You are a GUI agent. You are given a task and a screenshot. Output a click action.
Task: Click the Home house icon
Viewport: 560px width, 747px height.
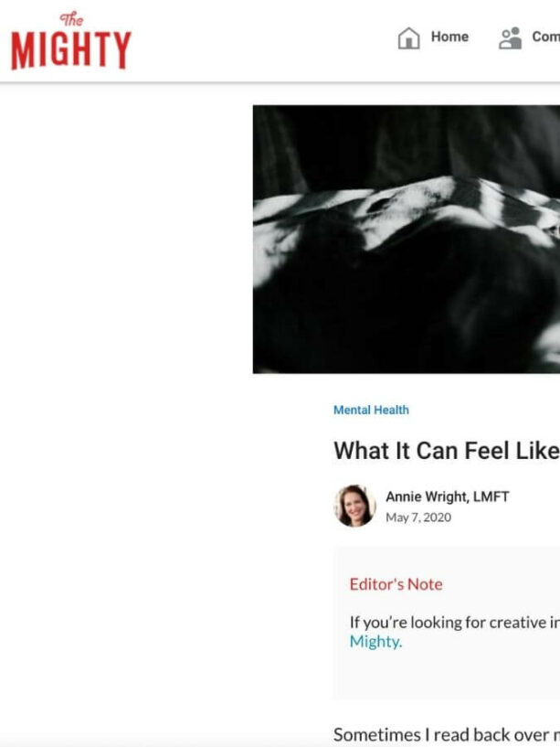408,38
